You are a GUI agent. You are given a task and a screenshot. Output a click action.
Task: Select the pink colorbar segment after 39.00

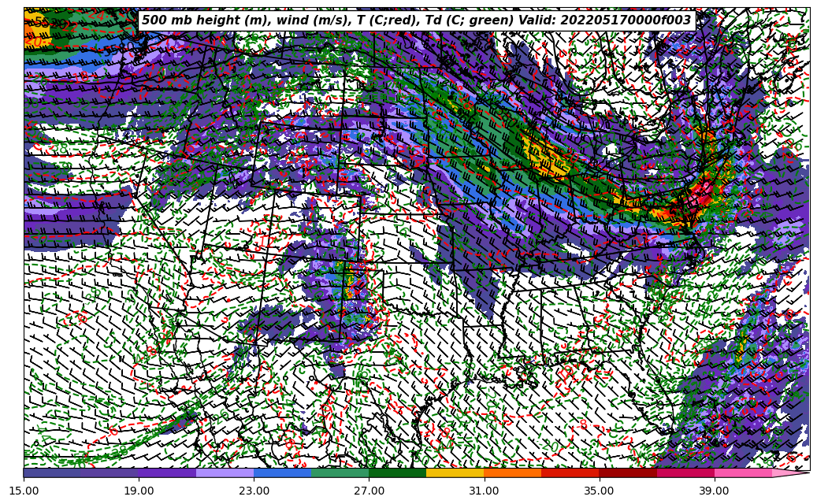tap(743, 472)
